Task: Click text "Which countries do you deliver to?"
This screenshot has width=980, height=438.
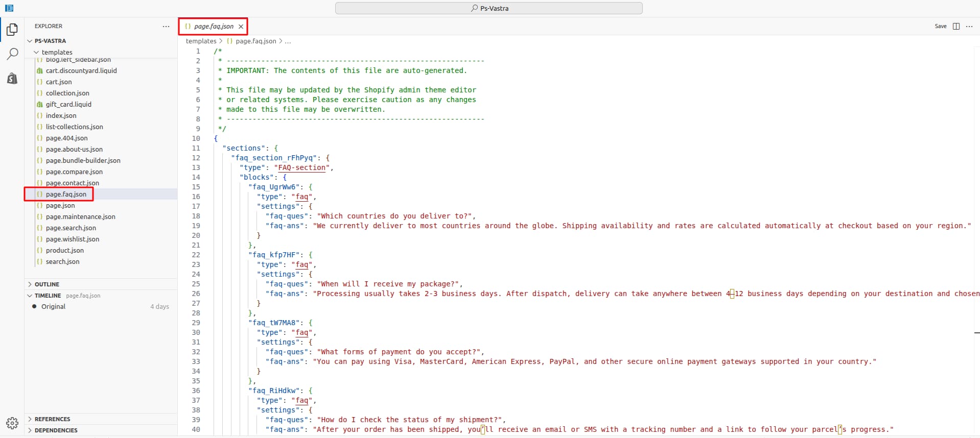Action: (394, 216)
